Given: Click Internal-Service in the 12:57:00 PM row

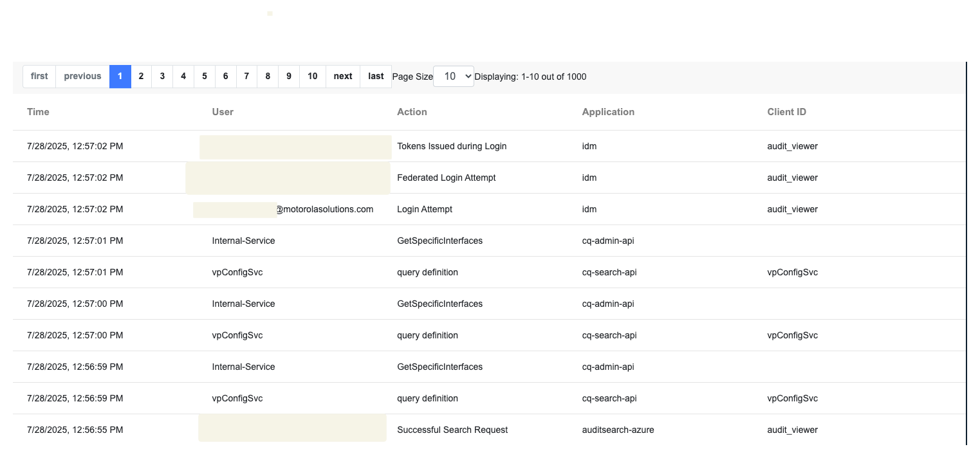Looking at the screenshot, I should pyautogui.click(x=243, y=304).
